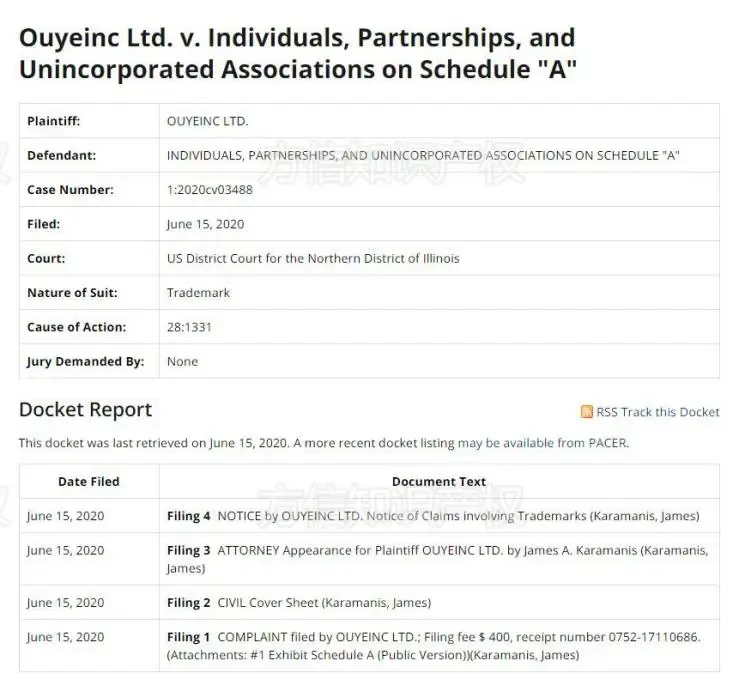
Task: Click the Defendant label cell
Action: [89, 156]
